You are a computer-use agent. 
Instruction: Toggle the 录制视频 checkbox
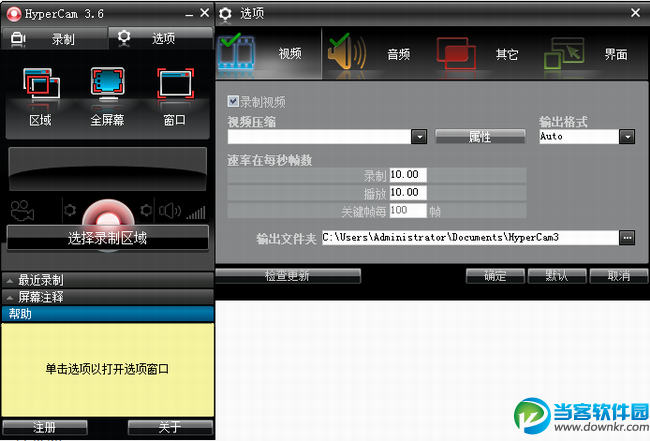(233, 101)
